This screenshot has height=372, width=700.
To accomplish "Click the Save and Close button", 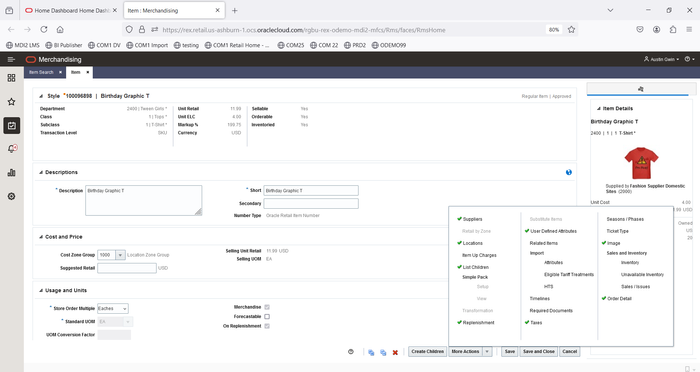I will coord(538,352).
